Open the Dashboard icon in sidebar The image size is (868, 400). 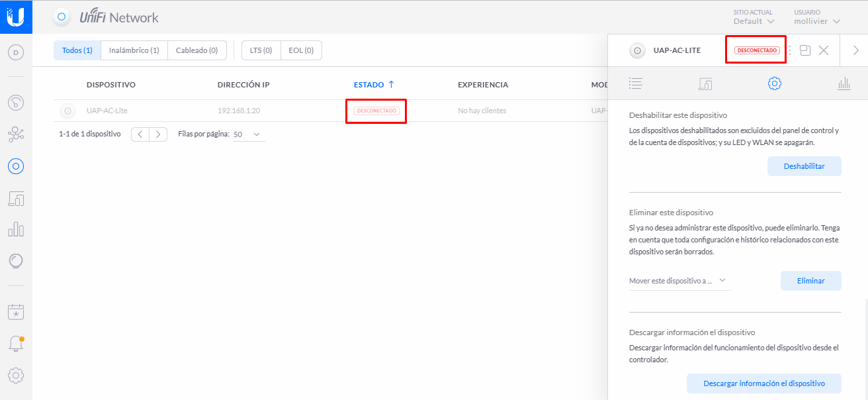coord(16,103)
